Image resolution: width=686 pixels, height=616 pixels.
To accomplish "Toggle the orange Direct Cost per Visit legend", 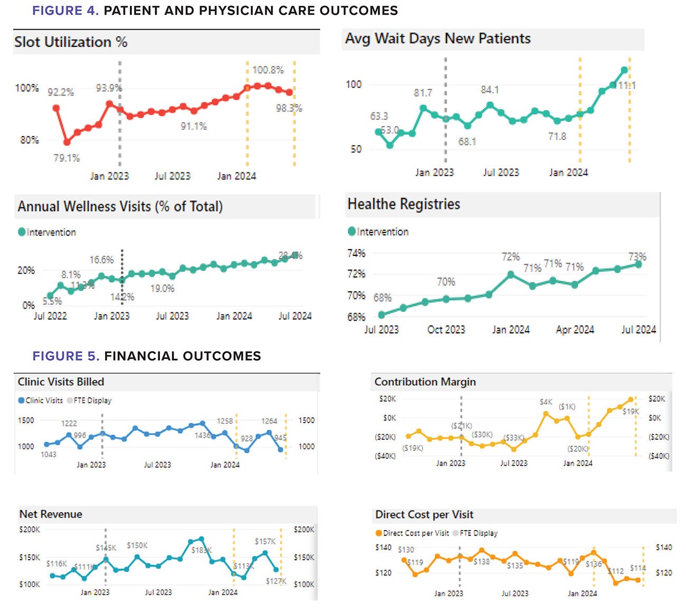I will pyautogui.click(x=378, y=533).
